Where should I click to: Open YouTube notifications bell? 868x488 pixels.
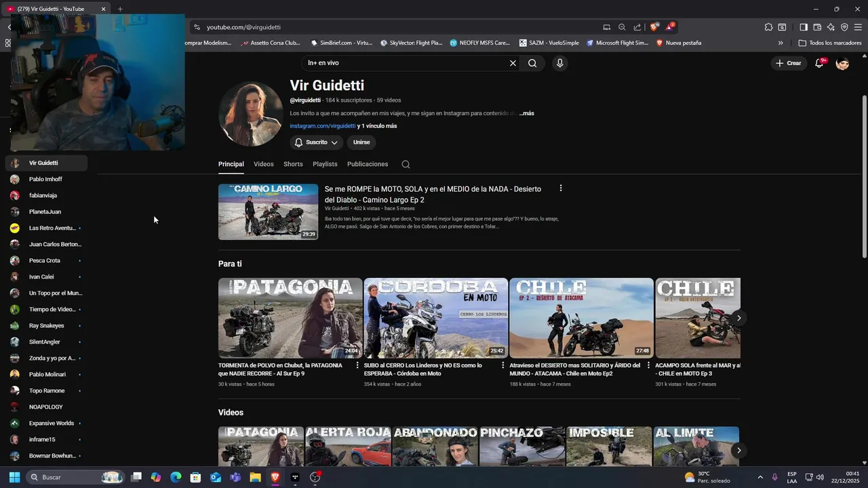pos(819,63)
